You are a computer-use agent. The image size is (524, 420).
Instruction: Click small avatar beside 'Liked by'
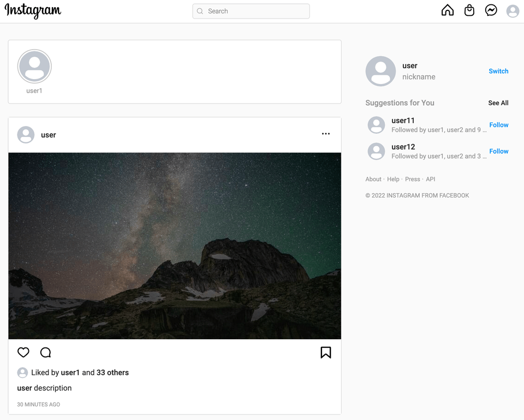pos(22,373)
